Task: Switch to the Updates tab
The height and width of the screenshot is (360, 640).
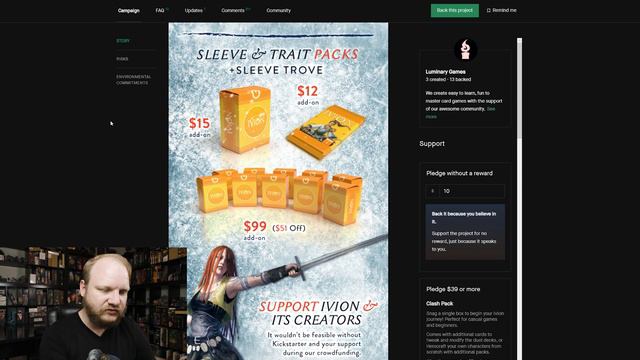Action: 193,11
